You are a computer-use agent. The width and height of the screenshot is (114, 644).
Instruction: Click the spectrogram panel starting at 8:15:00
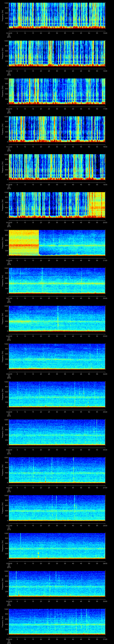(x=57, y=54)
